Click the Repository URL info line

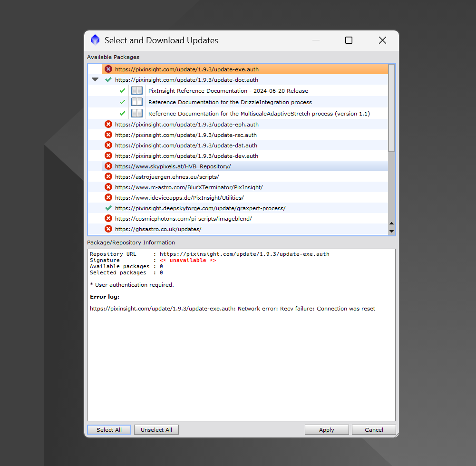tap(209, 254)
